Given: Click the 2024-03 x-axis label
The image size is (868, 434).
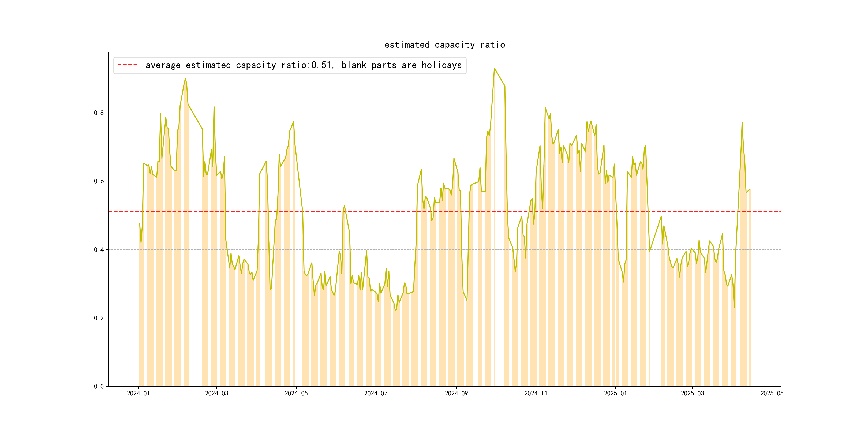Looking at the screenshot, I should click(217, 394).
